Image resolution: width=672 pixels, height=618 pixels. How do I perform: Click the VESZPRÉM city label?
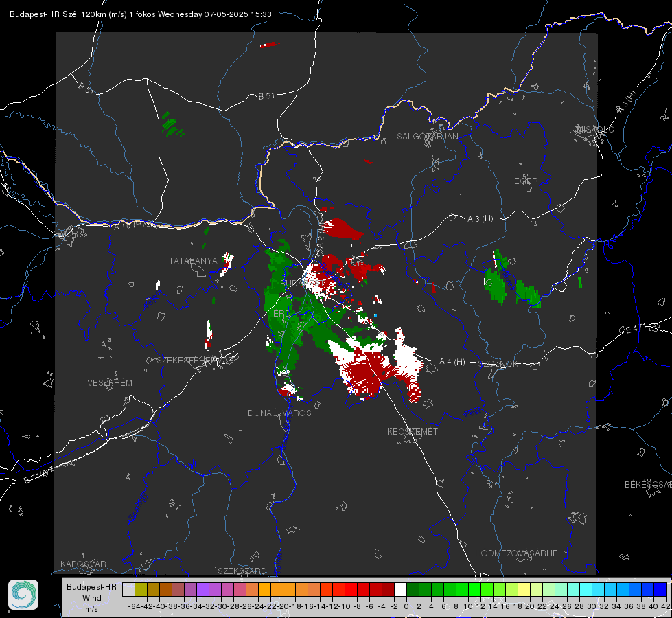point(110,383)
